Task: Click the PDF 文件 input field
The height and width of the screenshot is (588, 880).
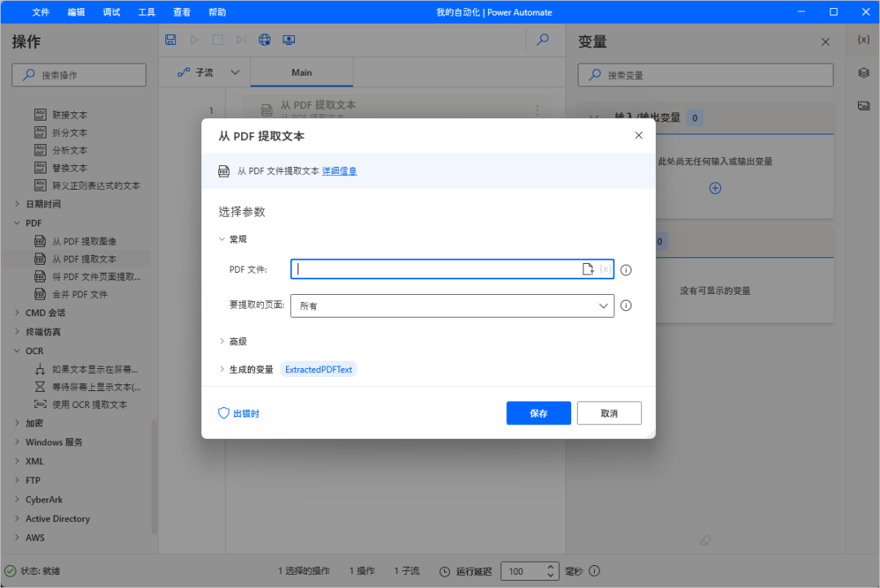Action: click(x=451, y=270)
